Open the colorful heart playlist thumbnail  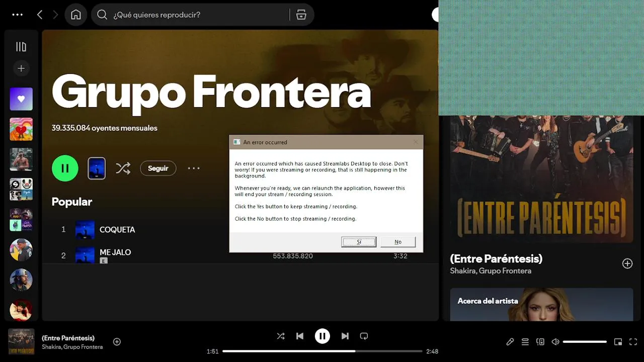21,129
